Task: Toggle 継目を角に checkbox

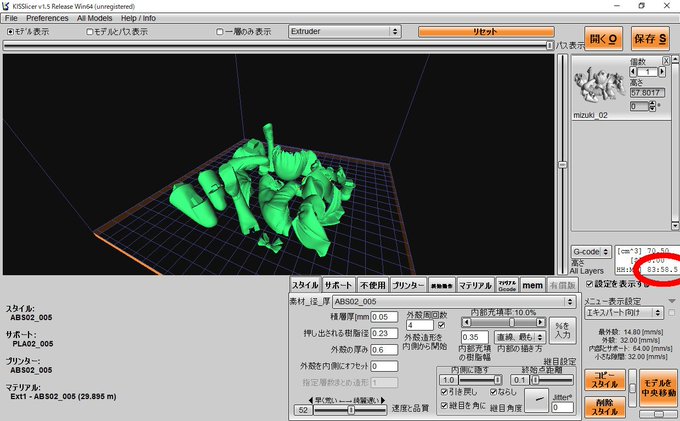Action: [x=444, y=405]
